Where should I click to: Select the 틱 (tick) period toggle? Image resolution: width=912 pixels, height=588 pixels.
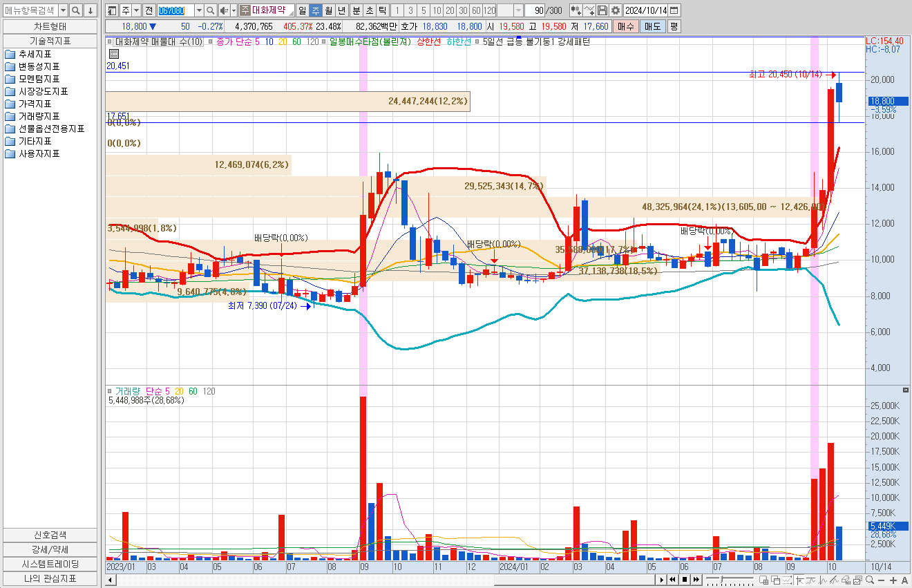(382, 10)
